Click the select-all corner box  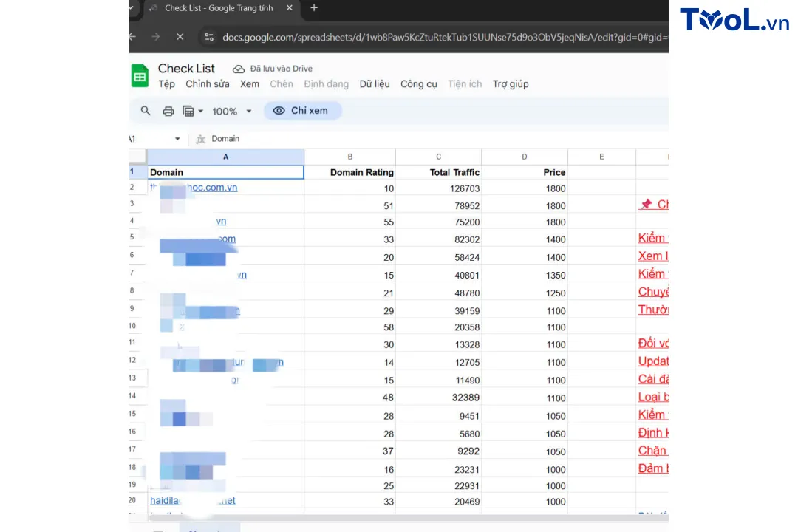click(137, 157)
